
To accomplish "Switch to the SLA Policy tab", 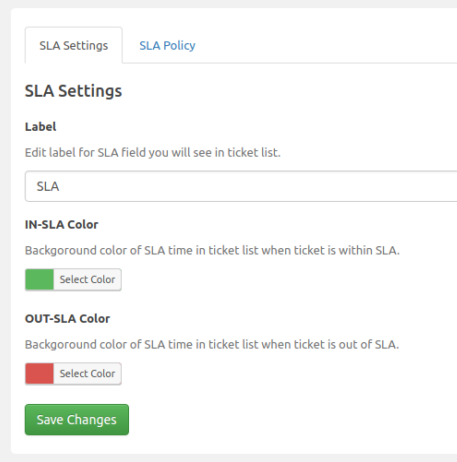I will point(167,45).
